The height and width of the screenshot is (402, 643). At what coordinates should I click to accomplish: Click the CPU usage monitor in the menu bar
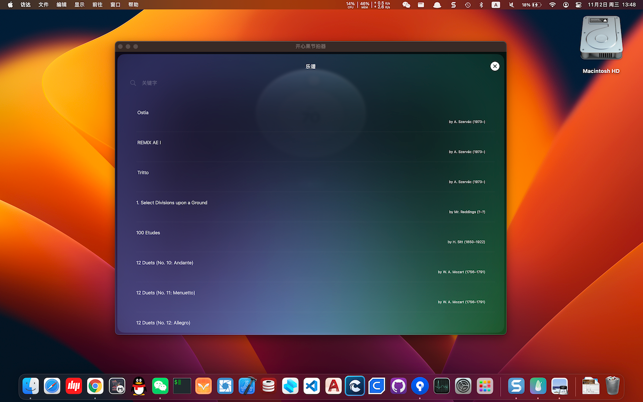(350, 5)
